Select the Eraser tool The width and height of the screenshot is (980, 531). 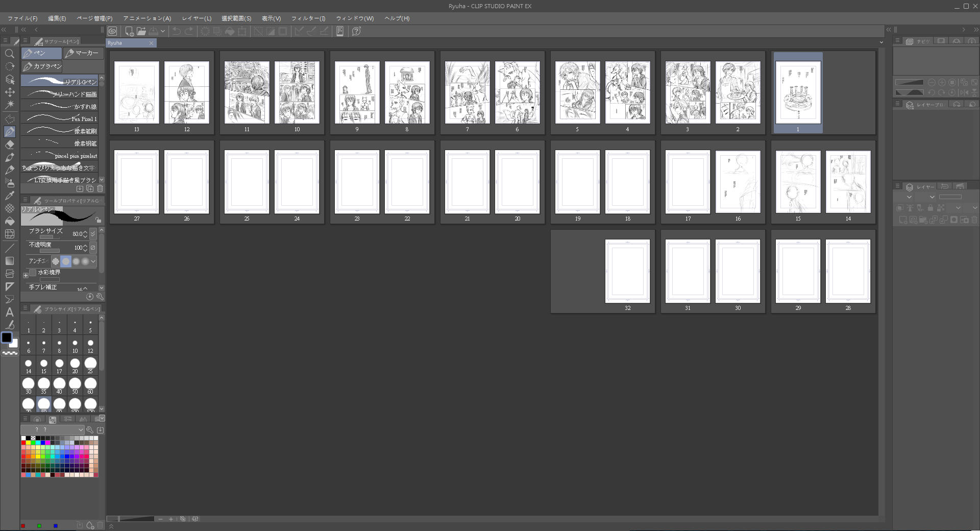click(9, 144)
